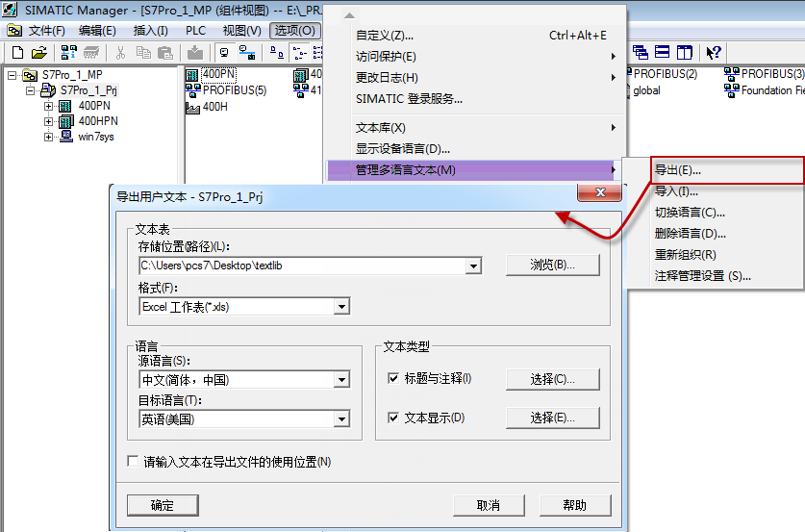The image size is (805, 532).
Task: Click the Configure Network toolbar icon
Action: coord(247,52)
